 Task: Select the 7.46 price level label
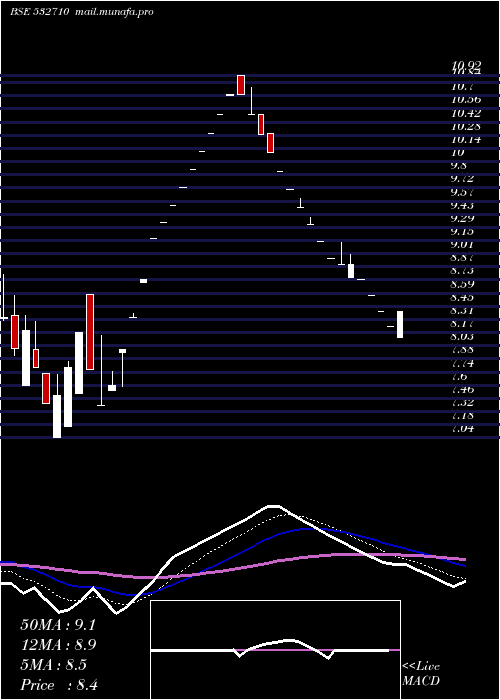pos(463,389)
